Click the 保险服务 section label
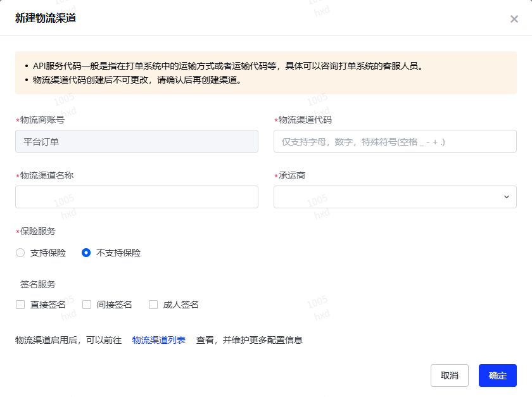The image size is (532, 397). (37, 231)
